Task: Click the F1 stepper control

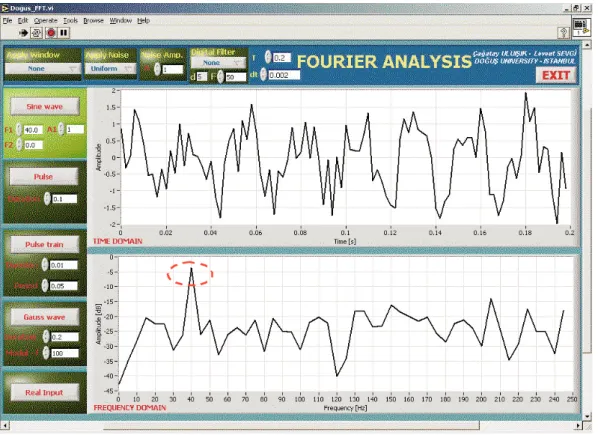Action: (19, 130)
